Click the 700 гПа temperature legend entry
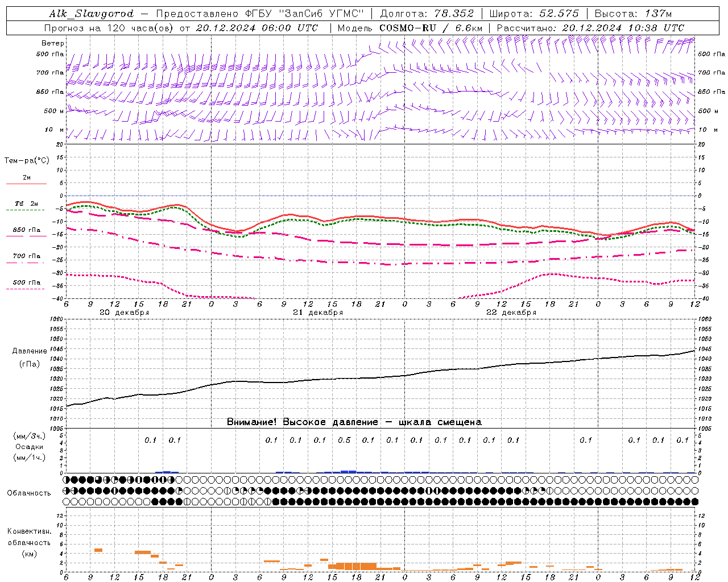This screenshot has width=728, height=582. (27, 256)
